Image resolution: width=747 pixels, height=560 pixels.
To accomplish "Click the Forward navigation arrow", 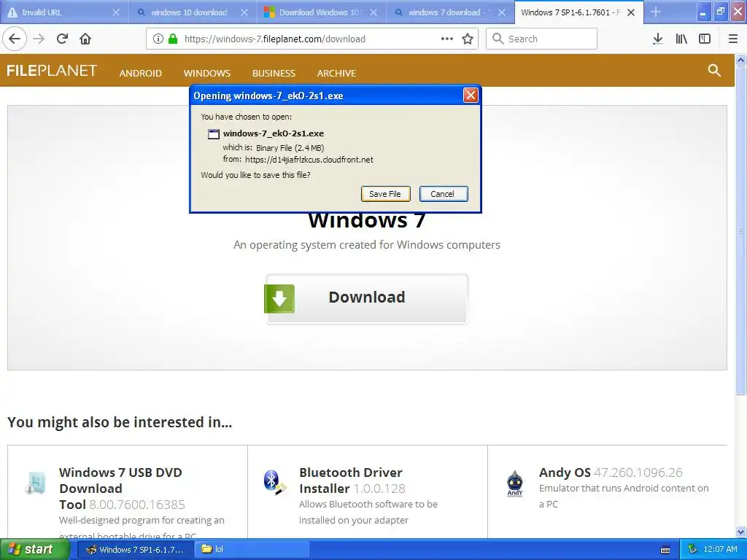I will [39, 39].
